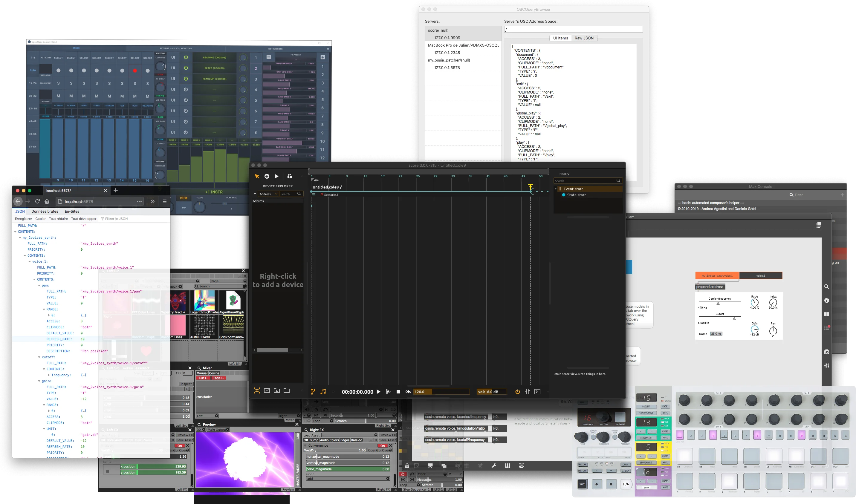Toggle the padlock icon in score's toolbar
Viewport: 856px width, 504px height.
point(289,176)
